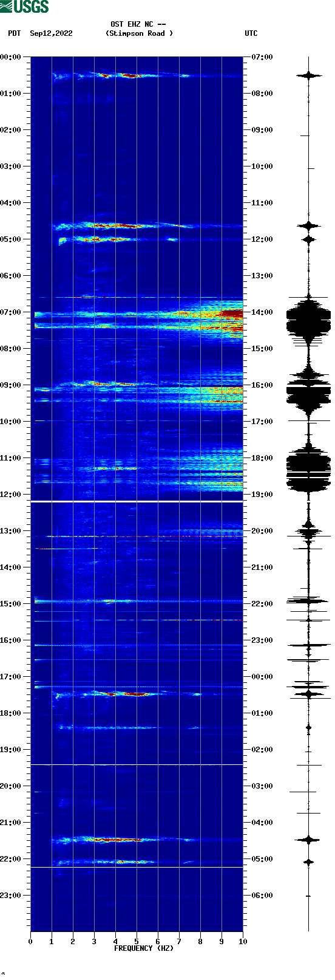This screenshot has width=335, height=980.
Task: Click the 00:00 label on PDT axis
Action: pos(10,57)
